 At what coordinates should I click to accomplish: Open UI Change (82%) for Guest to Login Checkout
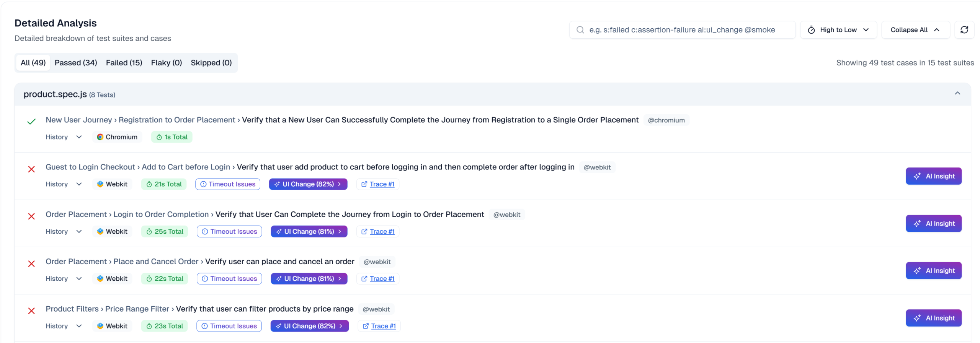coord(308,184)
